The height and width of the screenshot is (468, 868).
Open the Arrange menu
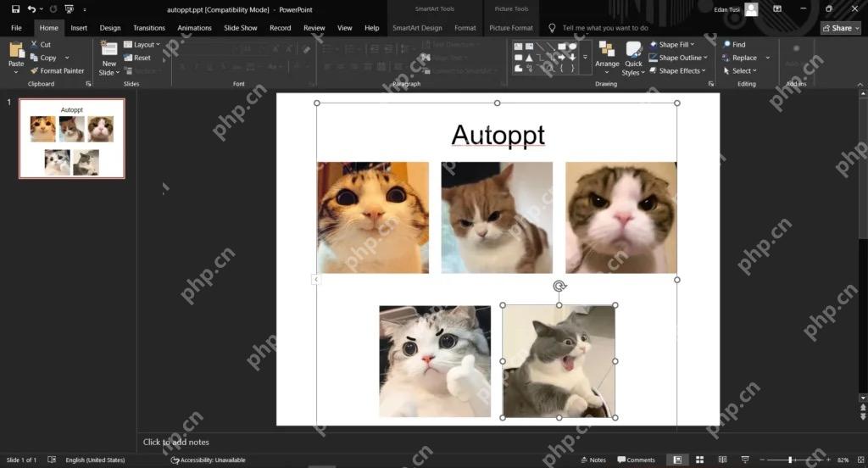pyautogui.click(x=607, y=58)
